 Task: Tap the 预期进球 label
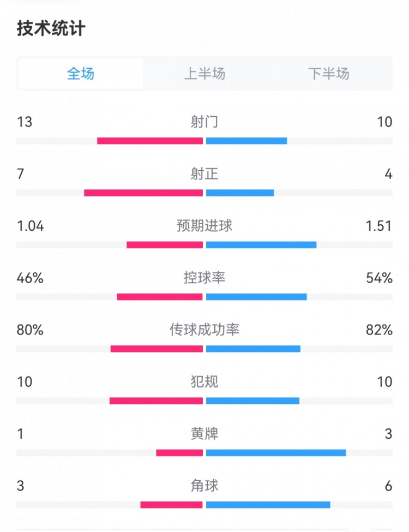coord(204,226)
